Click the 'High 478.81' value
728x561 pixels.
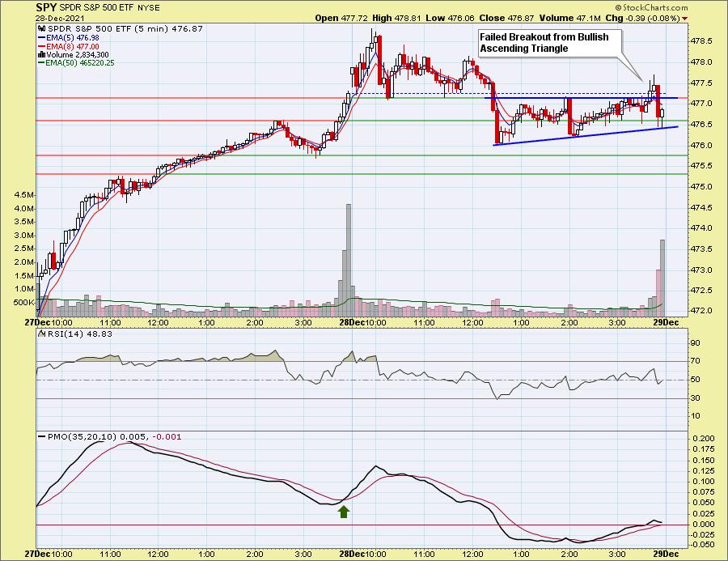tap(396, 18)
